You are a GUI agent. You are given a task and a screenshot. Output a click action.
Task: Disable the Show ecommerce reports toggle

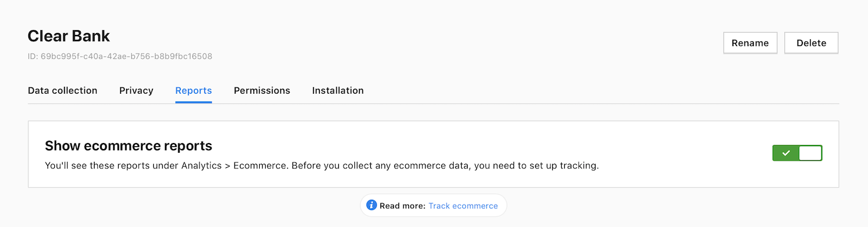797,153
